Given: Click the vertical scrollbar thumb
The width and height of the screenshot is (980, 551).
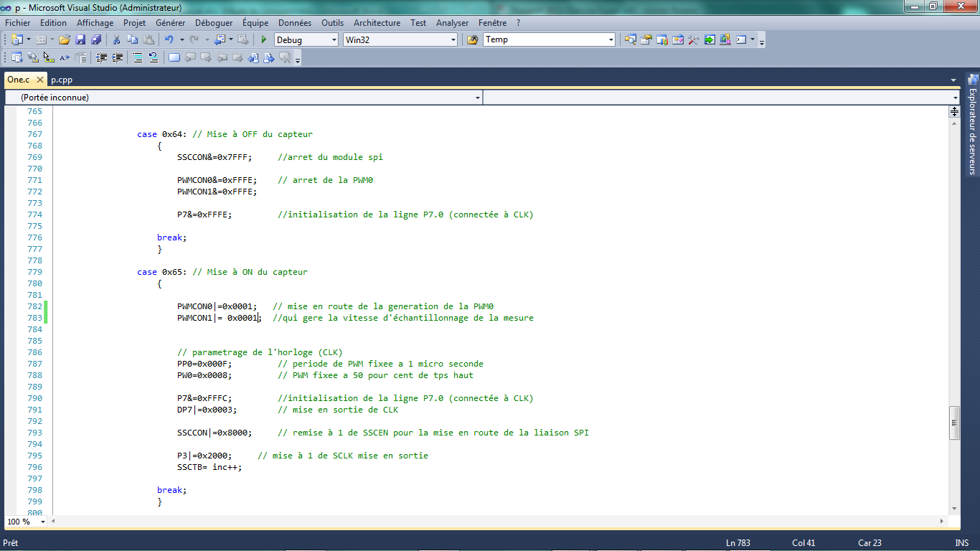Looking at the screenshot, I should [954, 423].
